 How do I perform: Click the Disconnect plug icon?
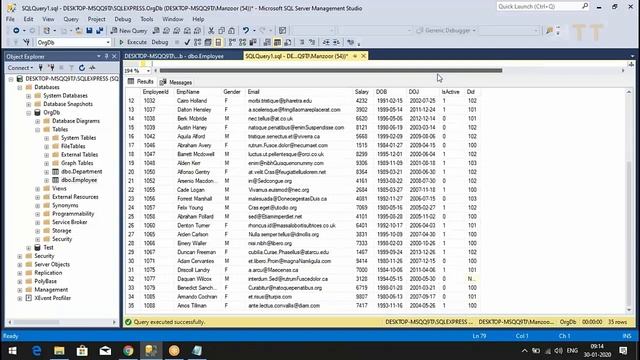(51, 68)
